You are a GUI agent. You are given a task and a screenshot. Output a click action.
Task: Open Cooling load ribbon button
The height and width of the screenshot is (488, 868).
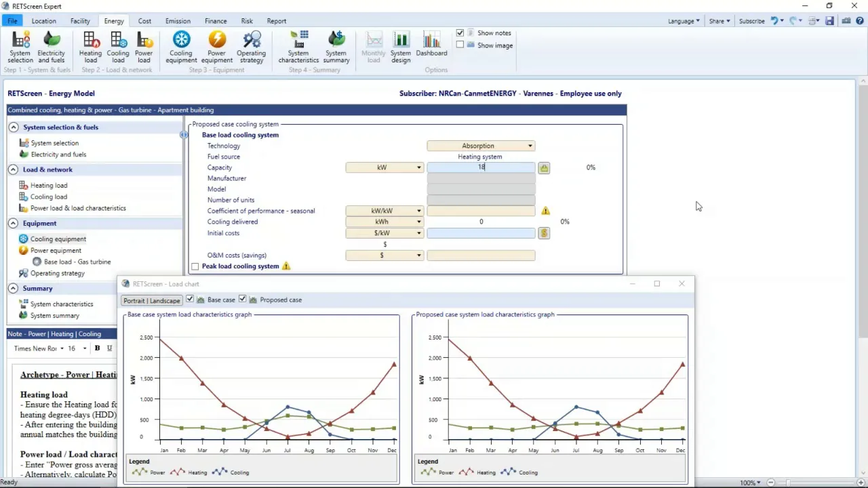(118, 47)
